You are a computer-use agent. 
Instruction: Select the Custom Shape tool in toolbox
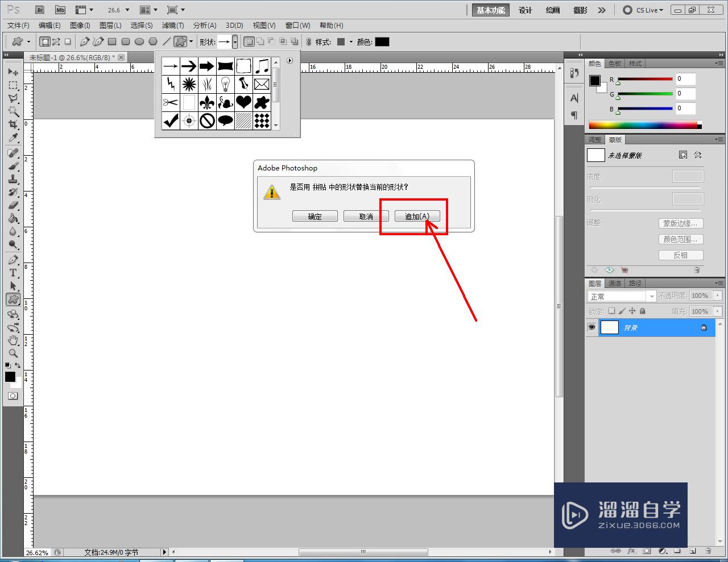(x=13, y=299)
